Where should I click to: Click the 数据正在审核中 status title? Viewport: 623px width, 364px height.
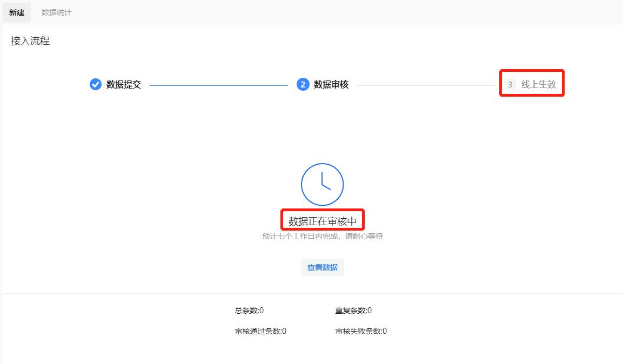coord(322,221)
